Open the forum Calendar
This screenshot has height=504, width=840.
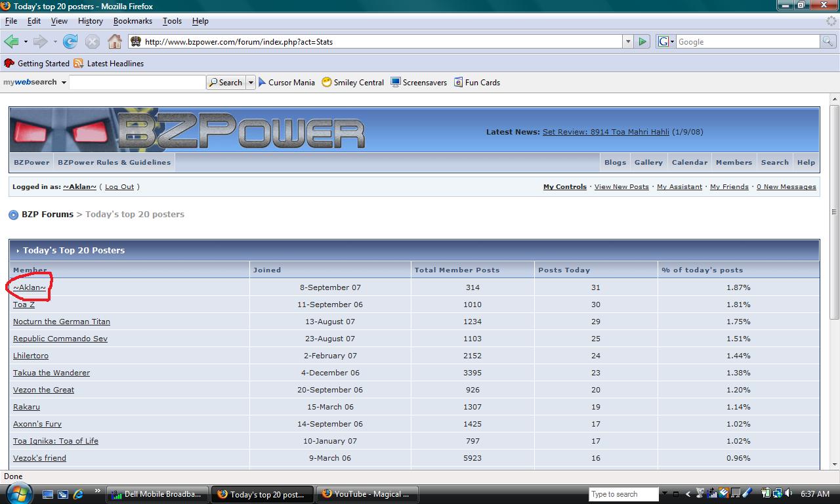point(690,162)
